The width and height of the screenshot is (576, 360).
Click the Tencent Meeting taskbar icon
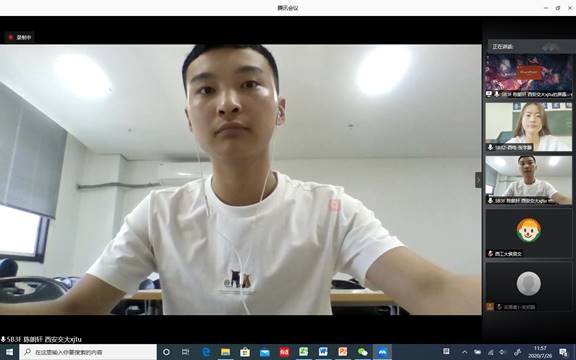[382, 352]
